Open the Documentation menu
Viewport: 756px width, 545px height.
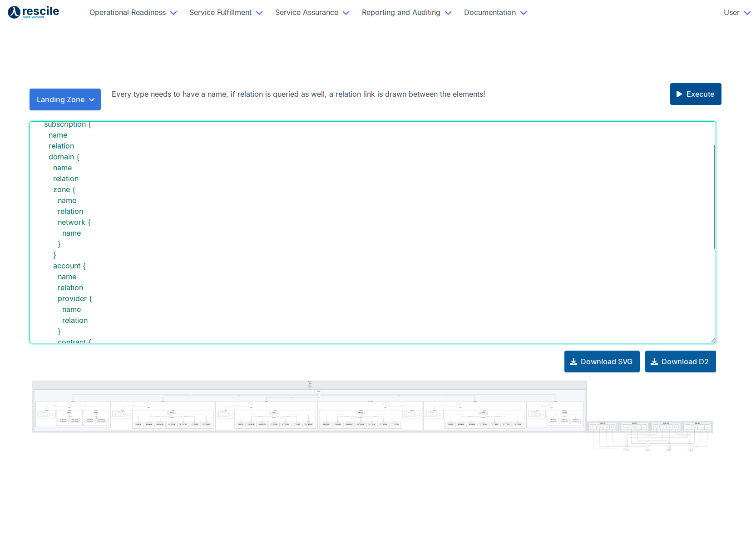click(489, 13)
